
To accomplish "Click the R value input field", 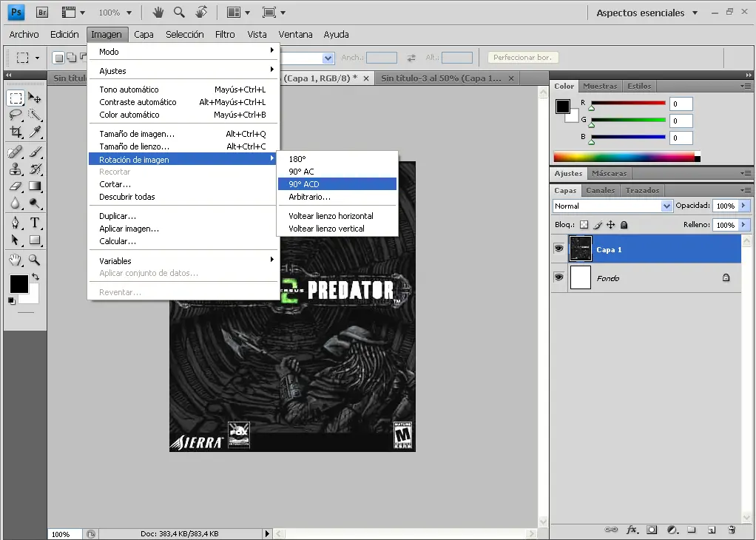I will click(x=681, y=104).
